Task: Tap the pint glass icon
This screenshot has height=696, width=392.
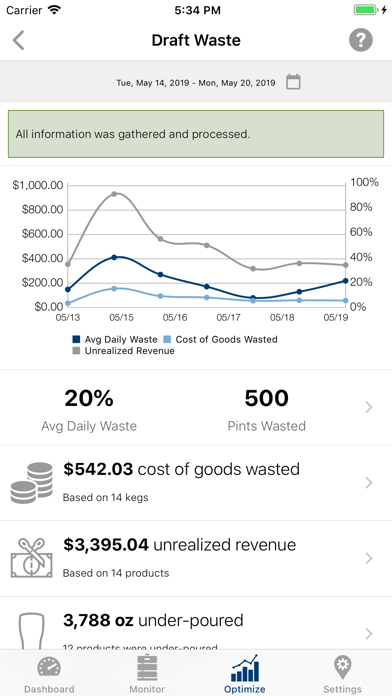Action: [31, 631]
